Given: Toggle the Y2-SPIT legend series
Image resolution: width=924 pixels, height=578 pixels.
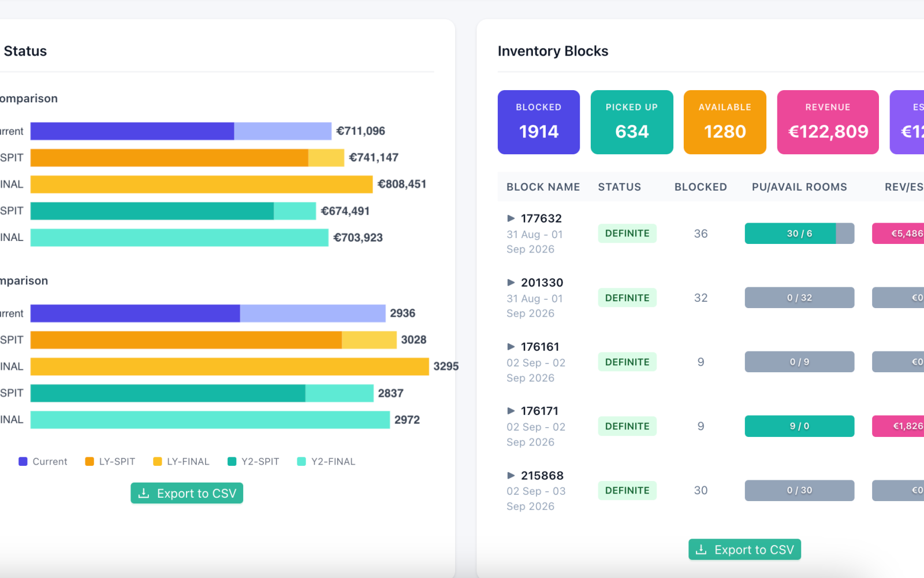Looking at the screenshot, I should click(x=254, y=461).
